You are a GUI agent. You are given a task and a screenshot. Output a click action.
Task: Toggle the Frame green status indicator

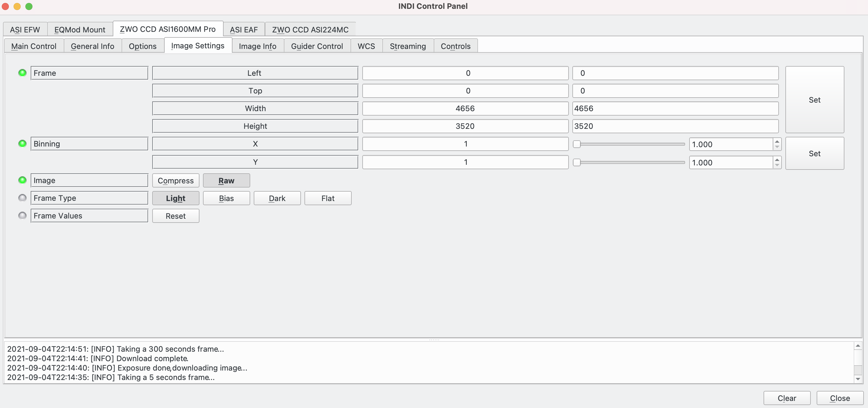click(22, 73)
